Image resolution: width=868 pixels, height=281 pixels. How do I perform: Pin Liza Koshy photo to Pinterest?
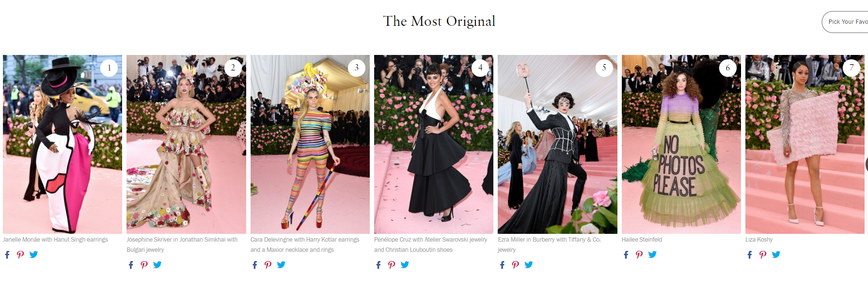click(x=763, y=254)
